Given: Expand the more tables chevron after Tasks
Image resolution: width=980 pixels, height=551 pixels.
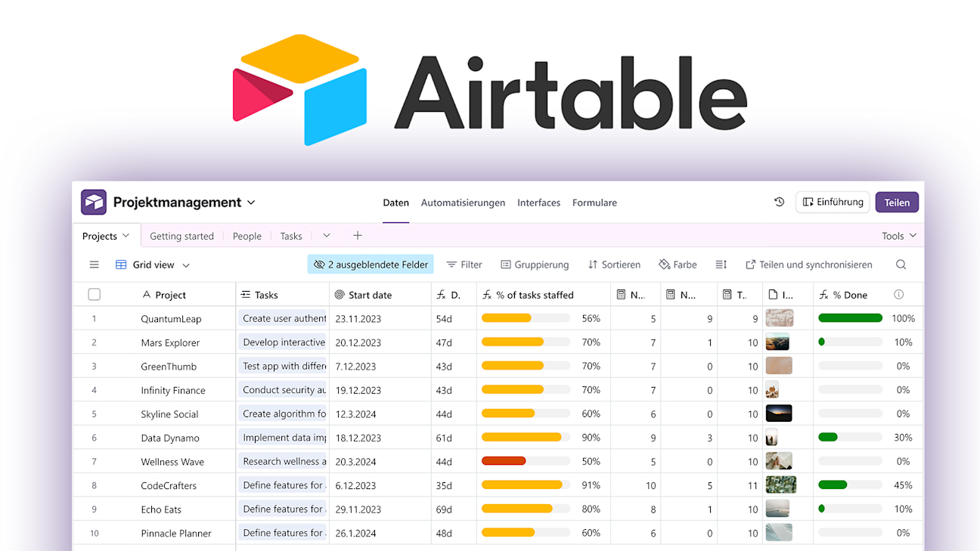Looking at the screenshot, I should pyautogui.click(x=327, y=236).
